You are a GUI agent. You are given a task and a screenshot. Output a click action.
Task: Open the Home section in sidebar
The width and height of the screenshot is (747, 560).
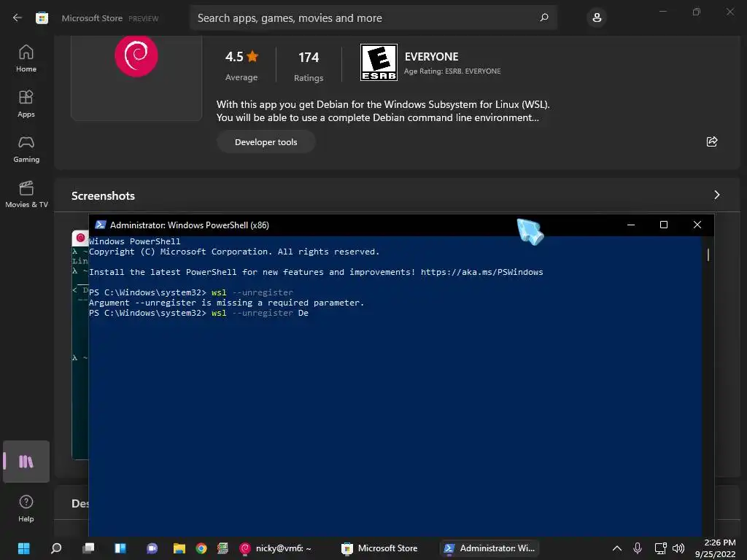pos(26,58)
